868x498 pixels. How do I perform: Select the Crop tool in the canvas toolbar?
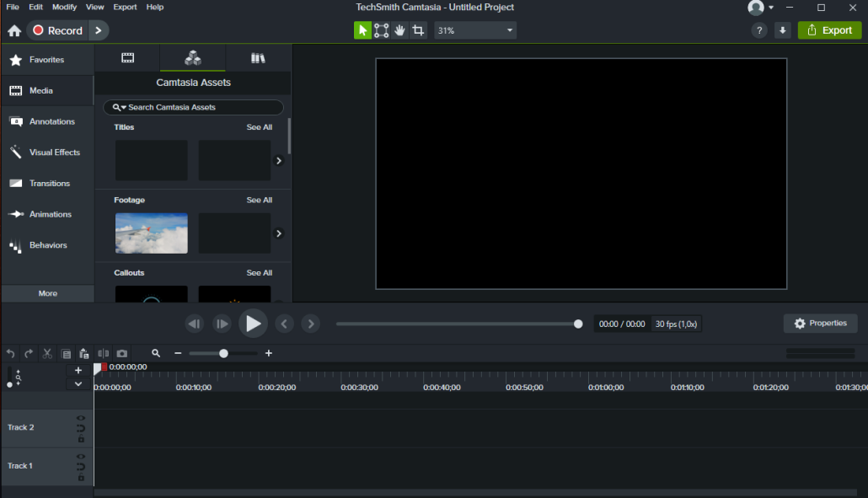418,30
